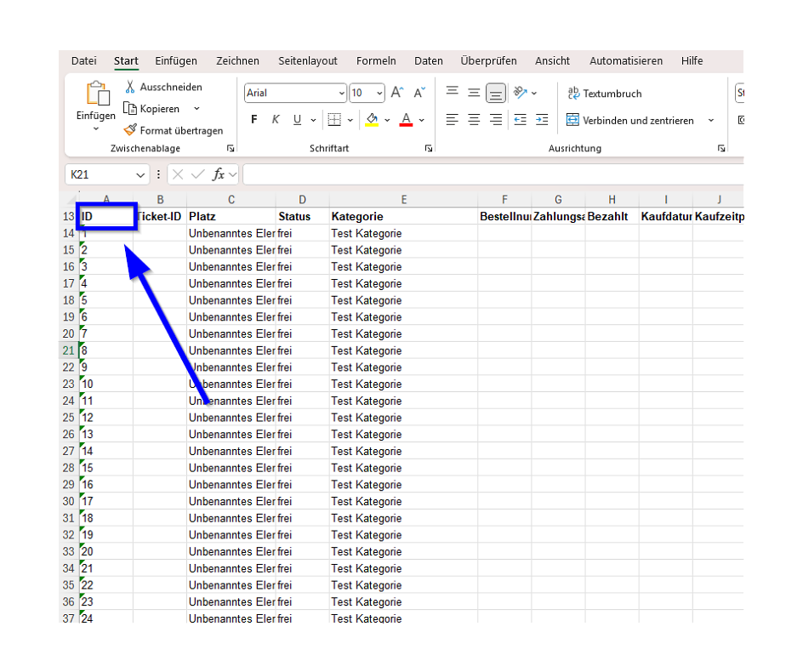
Task: Switch to the Formeln tab
Action: [x=376, y=61]
